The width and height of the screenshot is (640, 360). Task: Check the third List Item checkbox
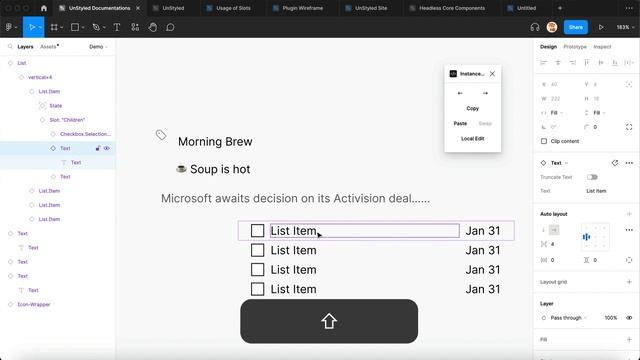click(258, 269)
